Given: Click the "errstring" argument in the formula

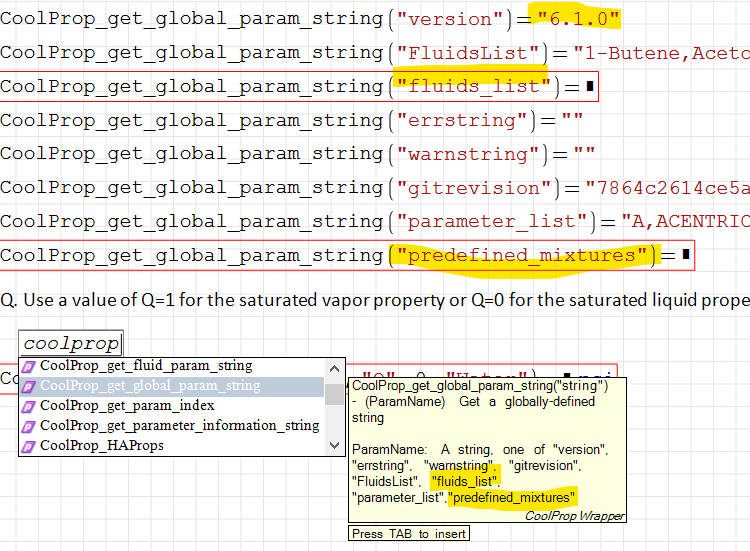Looking at the screenshot, I should coord(462,121).
